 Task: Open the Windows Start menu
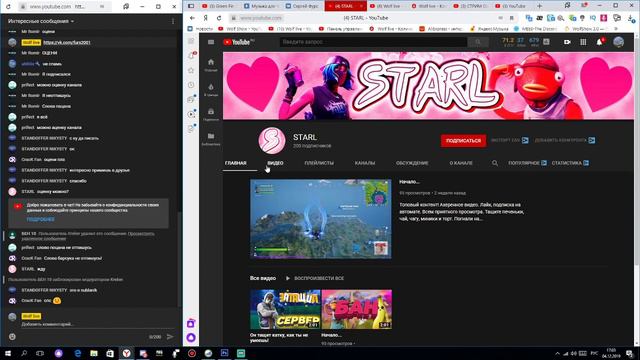tap(8, 353)
